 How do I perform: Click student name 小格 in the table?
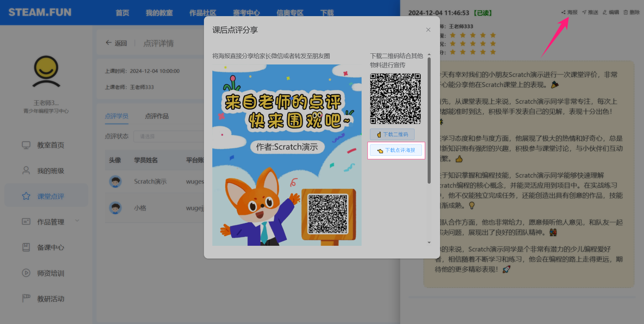coord(140,208)
